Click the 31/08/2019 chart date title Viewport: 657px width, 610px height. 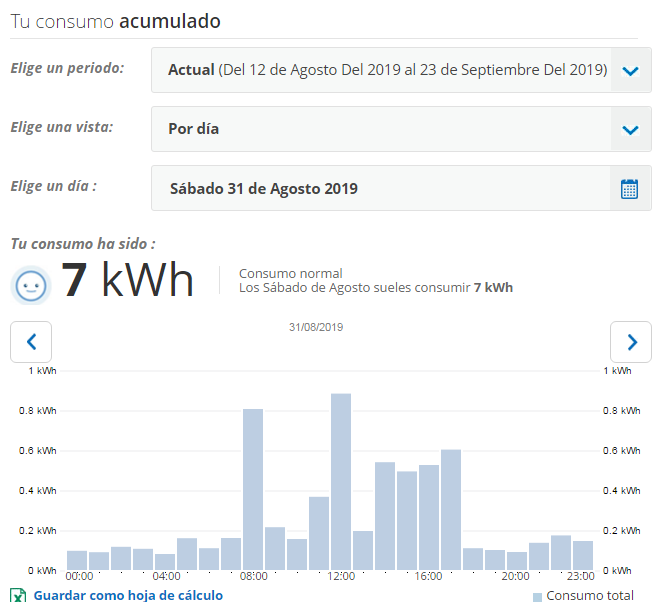point(316,327)
